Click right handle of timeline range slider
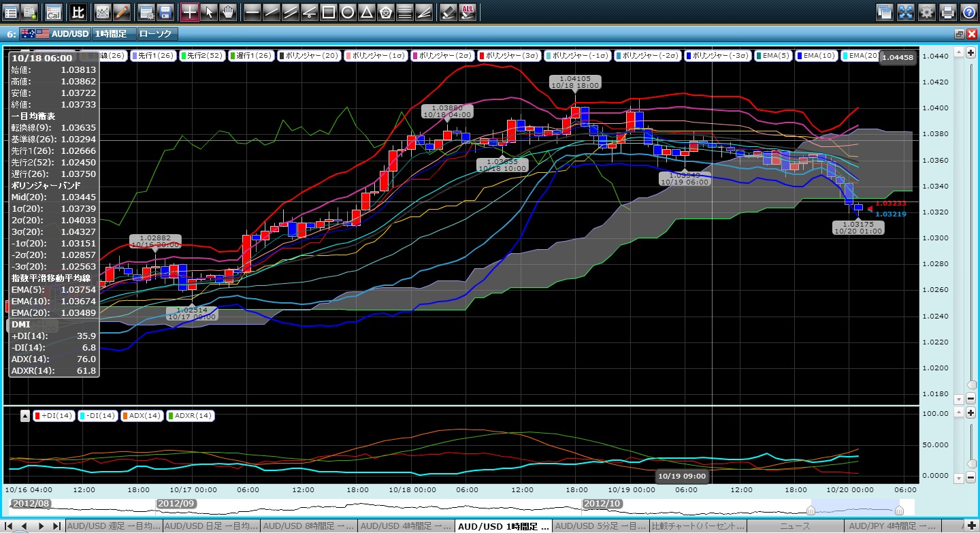Image resolution: width=980 pixels, height=533 pixels. click(x=899, y=510)
